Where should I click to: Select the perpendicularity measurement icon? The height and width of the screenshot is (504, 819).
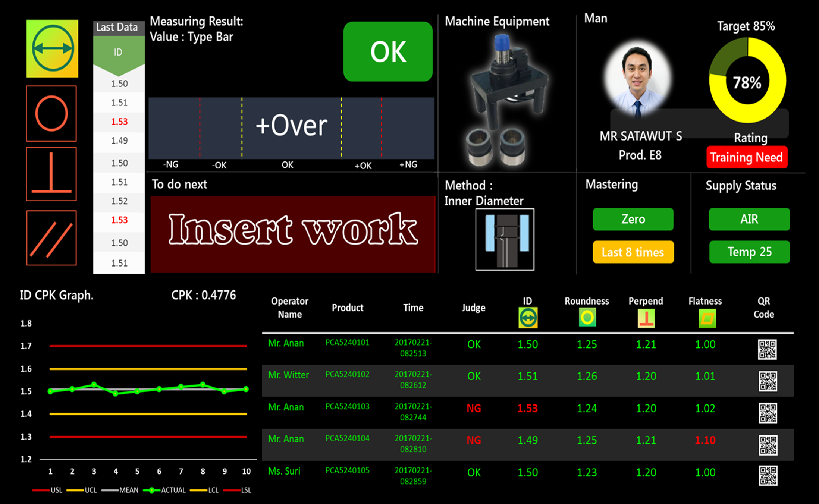[51, 174]
